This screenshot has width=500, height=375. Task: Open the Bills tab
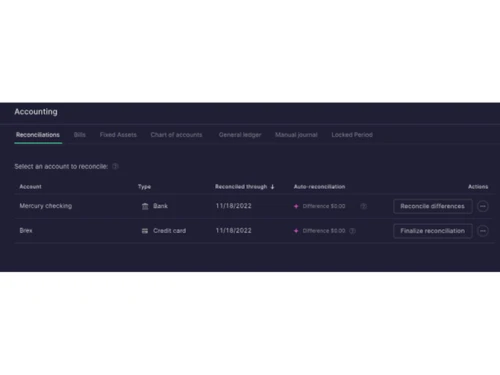click(x=80, y=135)
